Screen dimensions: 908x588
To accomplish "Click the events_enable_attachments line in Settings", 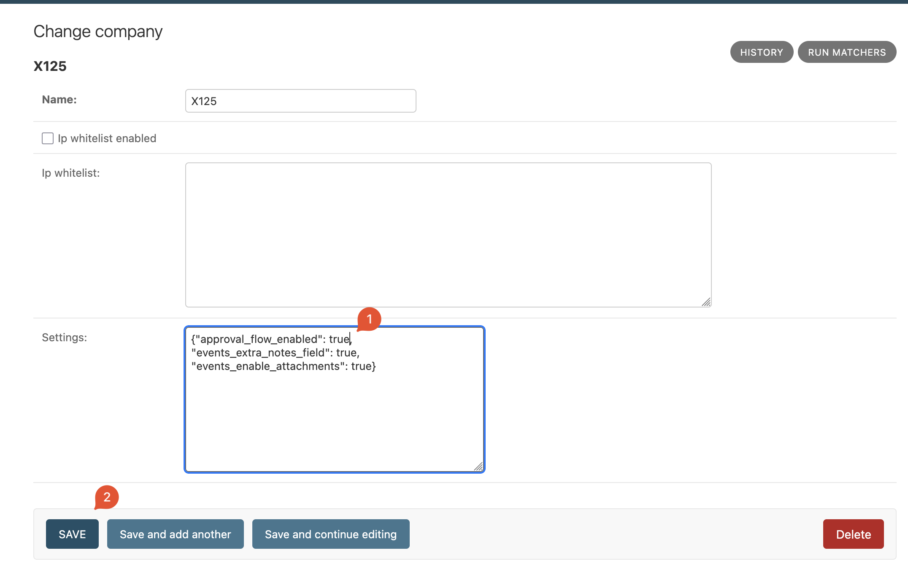I will pos(283,366).
